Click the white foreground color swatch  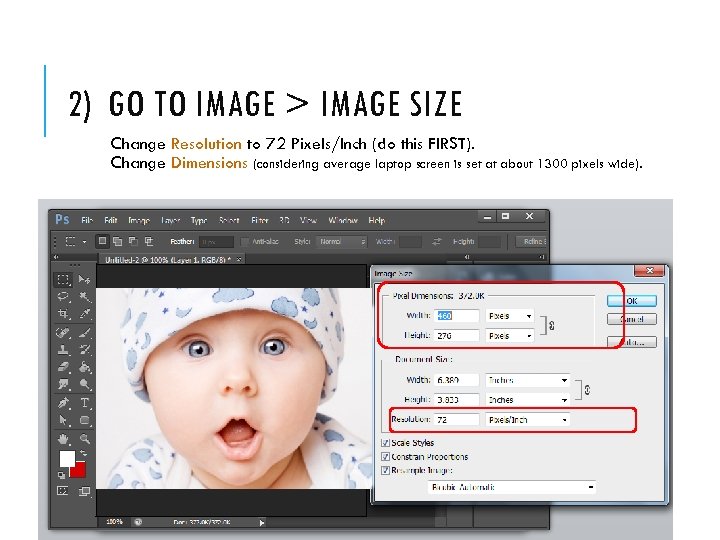67,458
